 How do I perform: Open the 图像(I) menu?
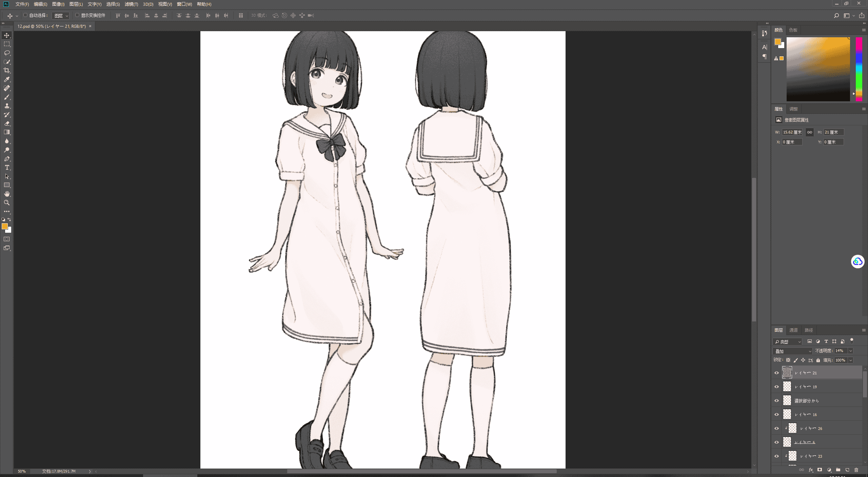[x=58, y=4]
